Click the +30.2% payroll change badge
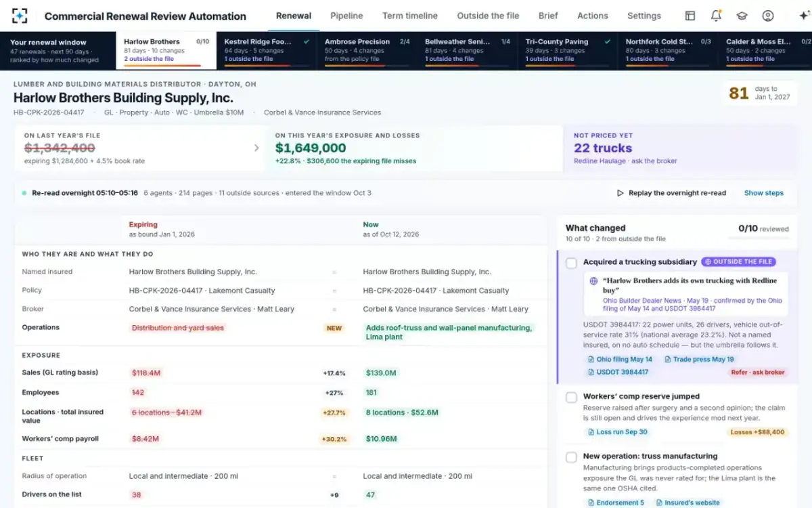 (x=334, y=439)
